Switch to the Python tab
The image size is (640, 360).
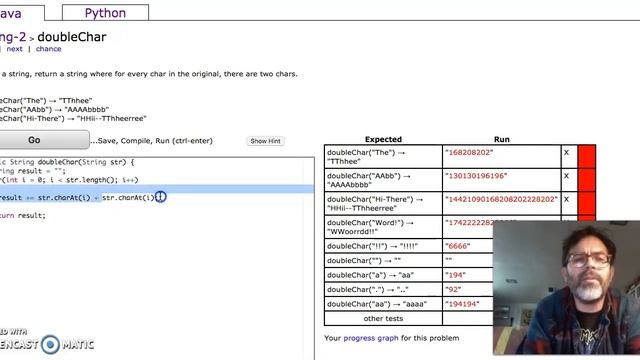(105, 13)
